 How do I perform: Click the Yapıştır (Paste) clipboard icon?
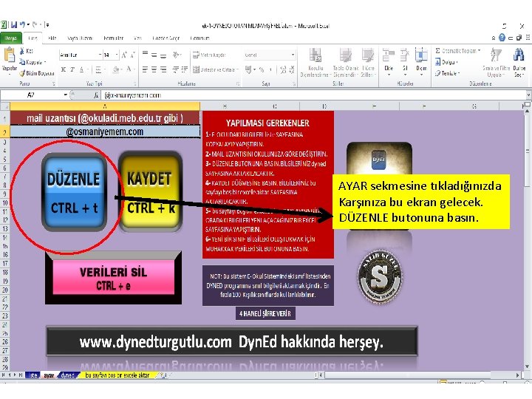coord(9,55)
